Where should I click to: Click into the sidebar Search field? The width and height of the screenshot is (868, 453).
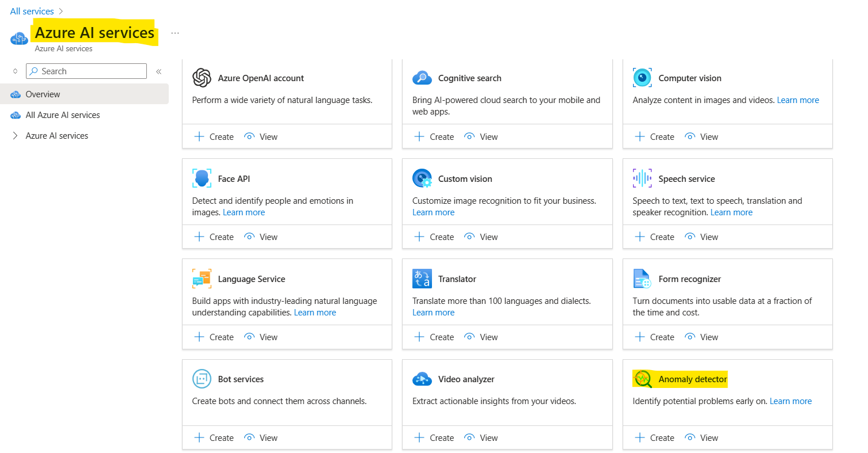click(86, 71)
